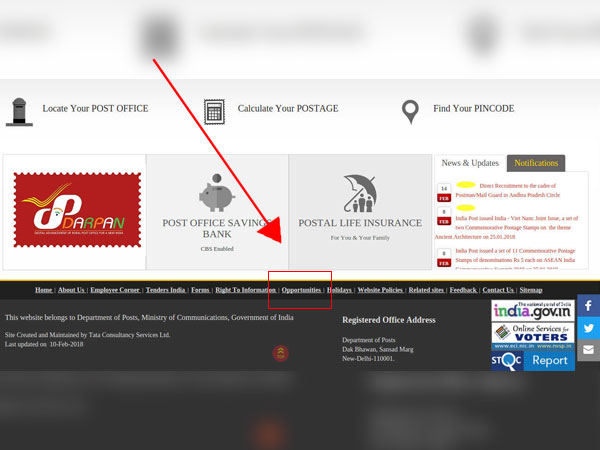This screenshot has width=600, height=450.
Task: Open Tenders India footer link
Action: 166,290
